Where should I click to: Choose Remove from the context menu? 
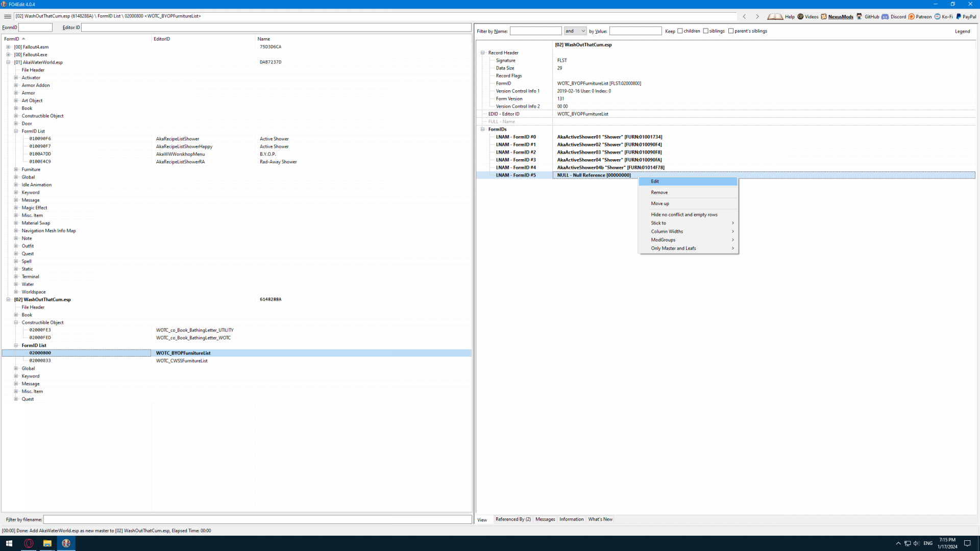(659, 192)
